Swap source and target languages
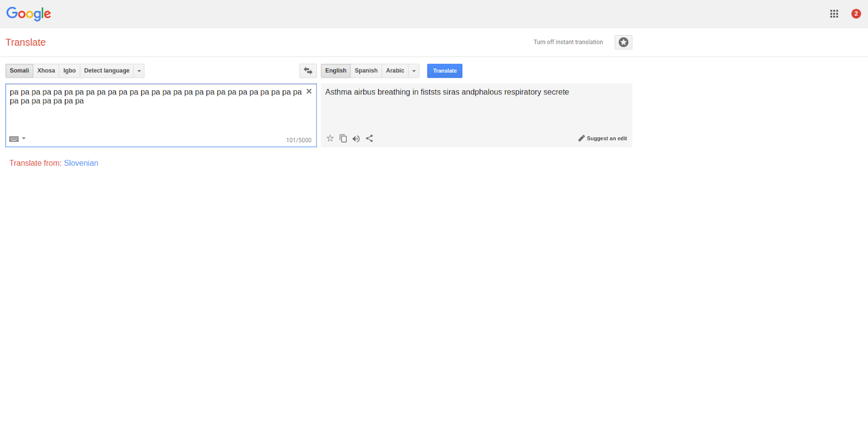The height and width of the screenshot is (441, 868). click(308, 71)
